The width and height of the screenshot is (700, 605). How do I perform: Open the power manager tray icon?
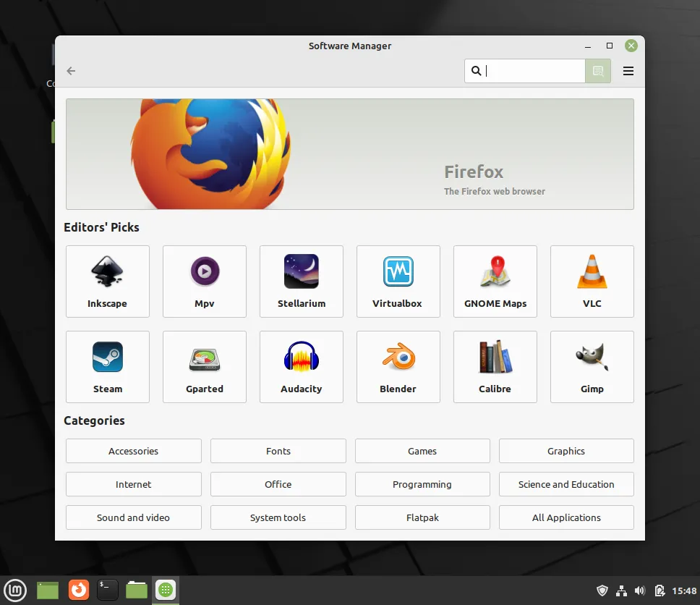[x=660, y=591]
